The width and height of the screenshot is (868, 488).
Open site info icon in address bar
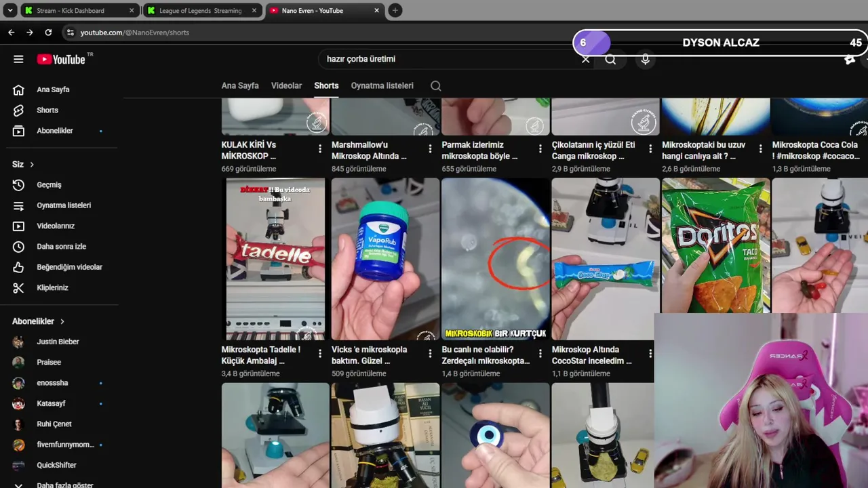70,33
